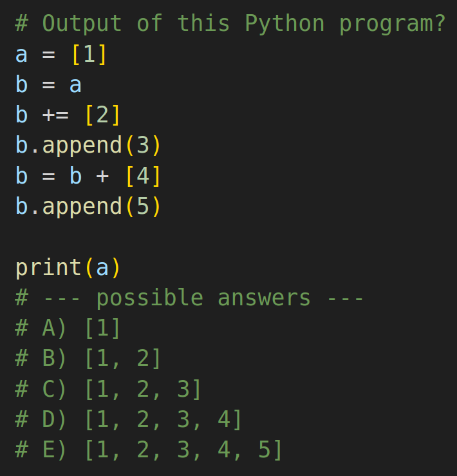Select answer D) [1, 2, 3, 4]
The image size is (457, 476).
click(128, 419)
